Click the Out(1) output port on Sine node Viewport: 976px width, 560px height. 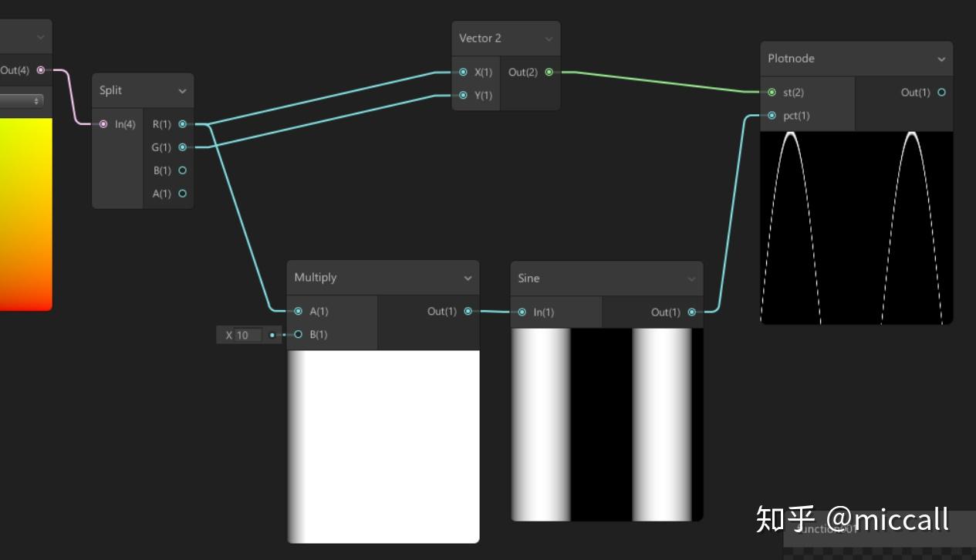(x=691, y=312)
